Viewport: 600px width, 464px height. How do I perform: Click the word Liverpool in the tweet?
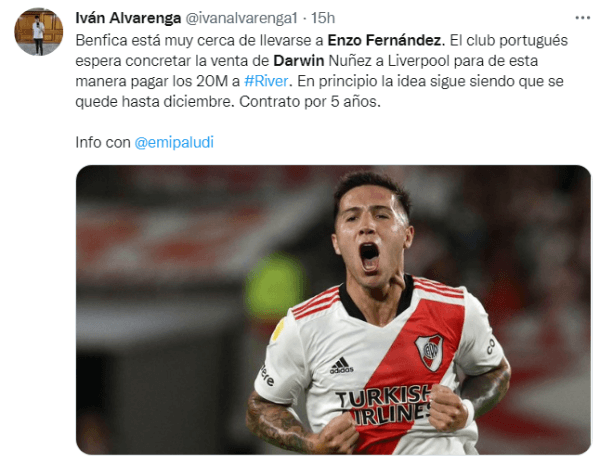click(419, 61)
